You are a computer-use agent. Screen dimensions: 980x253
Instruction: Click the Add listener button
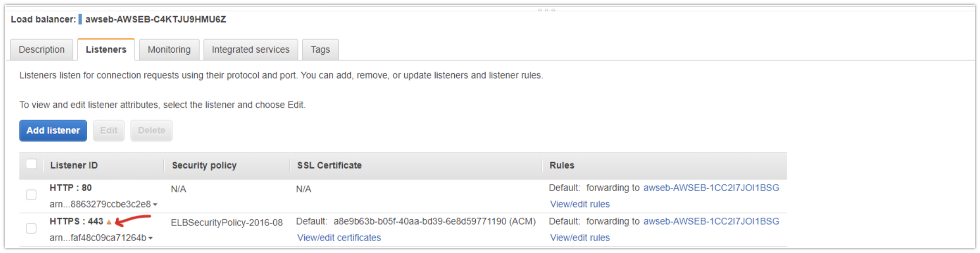pos(53,130)
